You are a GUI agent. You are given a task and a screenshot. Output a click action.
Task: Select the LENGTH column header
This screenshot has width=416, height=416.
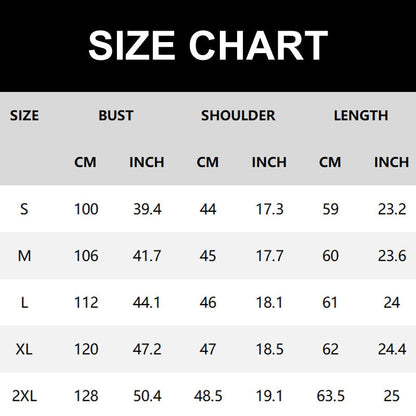point(361,116)
